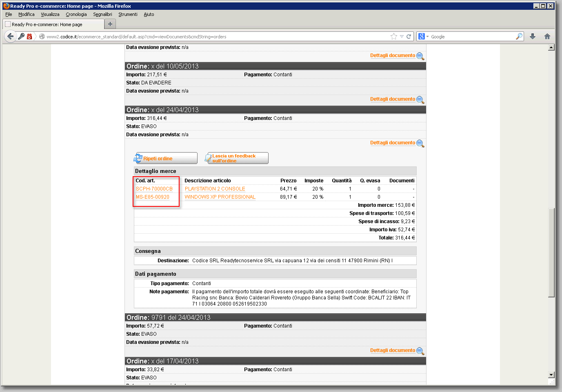The width and height of the screenshot is (562, 392).
Task: Click magnifier icon of order 9791 details
Action: coord(420,351)
